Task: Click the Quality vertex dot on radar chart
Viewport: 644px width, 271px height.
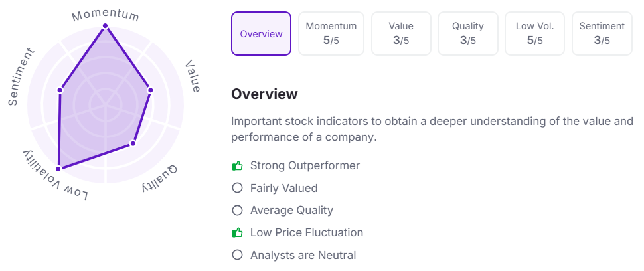Action: [x=133, y=143]
